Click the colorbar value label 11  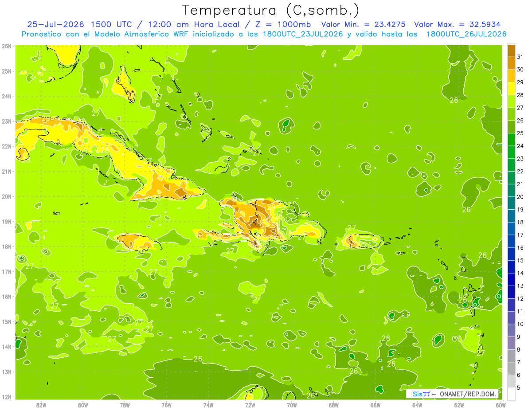point(520,311)
